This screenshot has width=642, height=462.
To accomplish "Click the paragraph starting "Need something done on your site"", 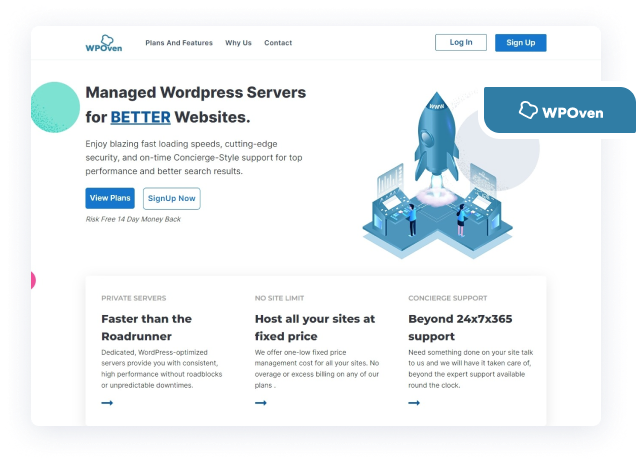I will click(470, 369).
